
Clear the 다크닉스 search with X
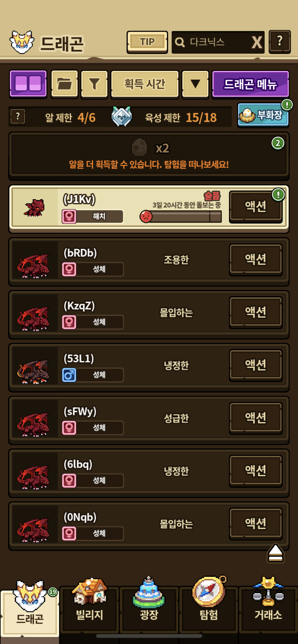tap(256, 42)
